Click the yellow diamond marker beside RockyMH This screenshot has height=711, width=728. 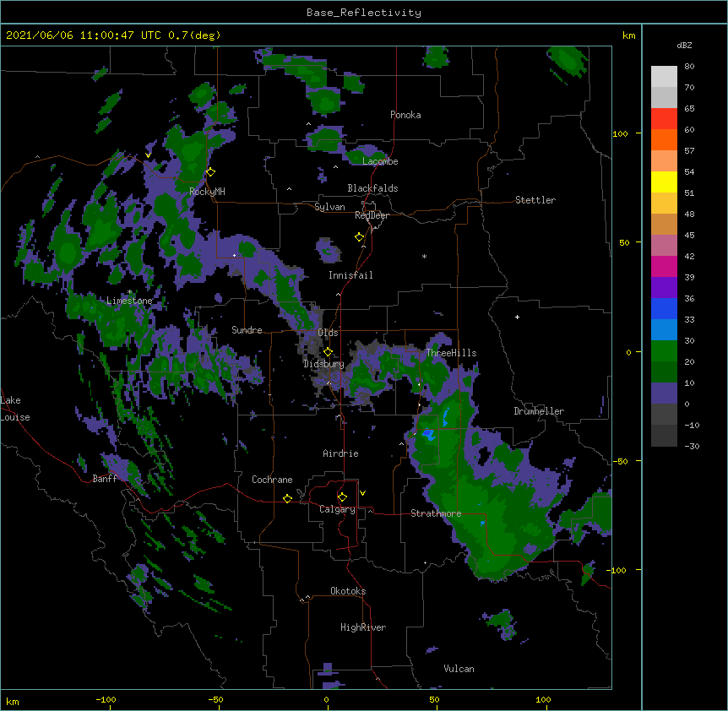click(x=210, y=172)
